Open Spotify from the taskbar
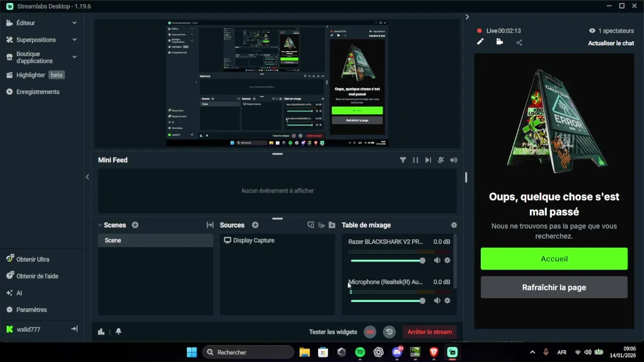 click(x=360, y=352)
